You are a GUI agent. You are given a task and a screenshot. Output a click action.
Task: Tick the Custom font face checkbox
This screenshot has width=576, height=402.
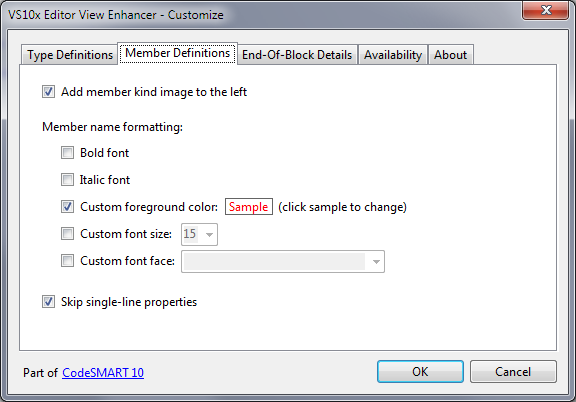pyautogui.click(x=67, y=261)
